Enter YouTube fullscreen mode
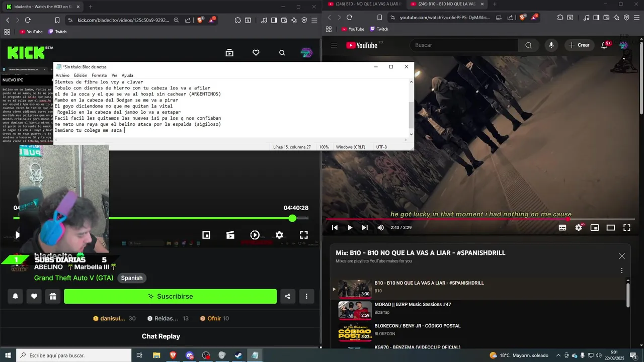The image size is (644, 362). [x=627, y=228]
